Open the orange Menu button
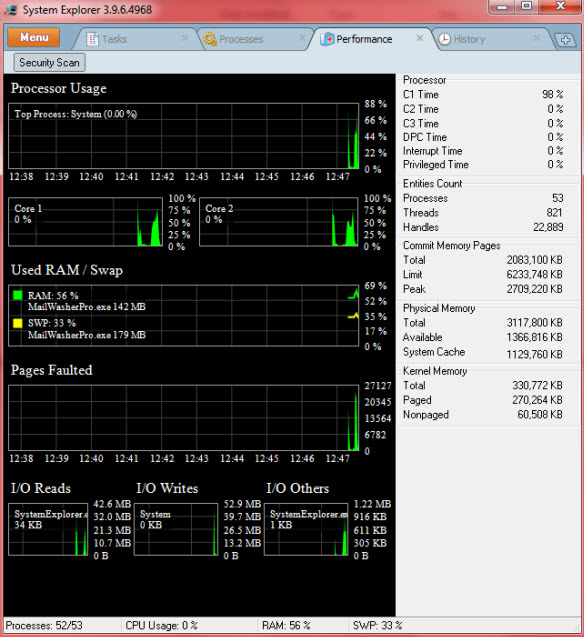 point(34,37)
